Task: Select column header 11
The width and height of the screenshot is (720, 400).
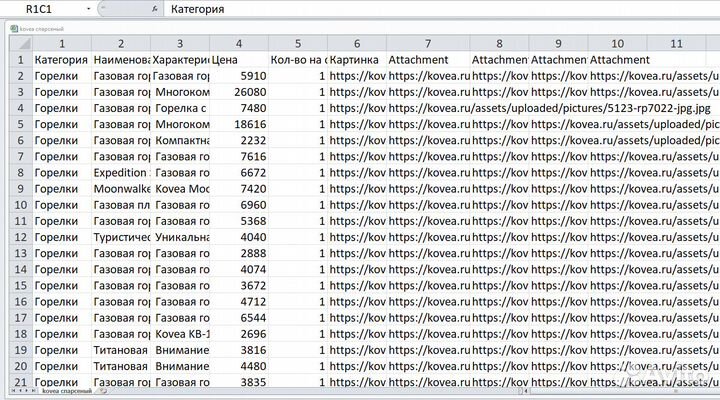Action: [676, 44]
